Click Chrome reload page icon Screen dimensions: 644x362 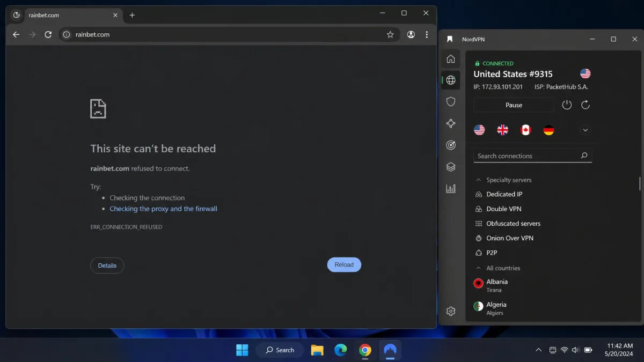pos(48,34)
